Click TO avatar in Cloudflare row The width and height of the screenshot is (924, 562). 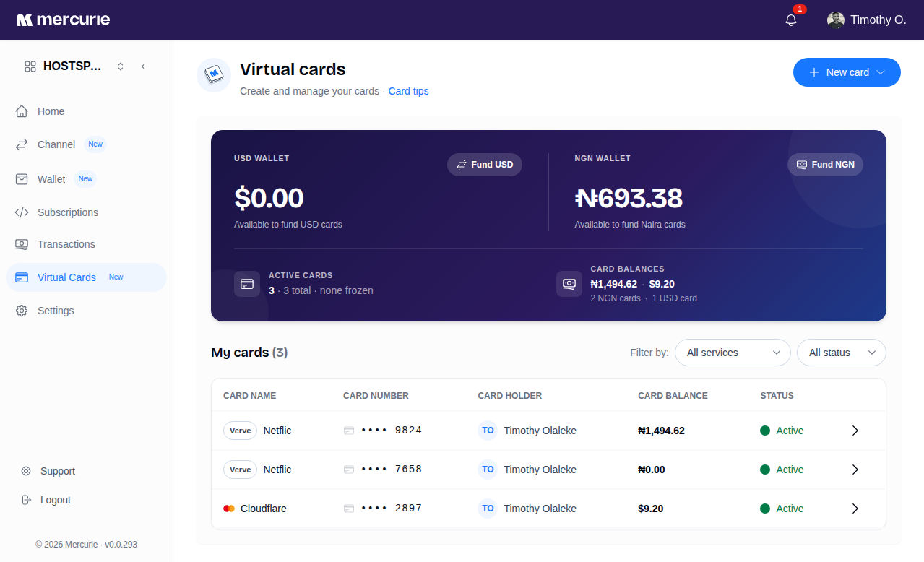point(488,509)
